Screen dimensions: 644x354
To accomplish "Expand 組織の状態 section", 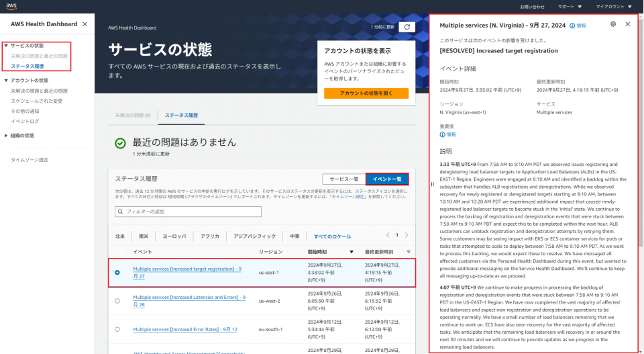I will point(6,136).
